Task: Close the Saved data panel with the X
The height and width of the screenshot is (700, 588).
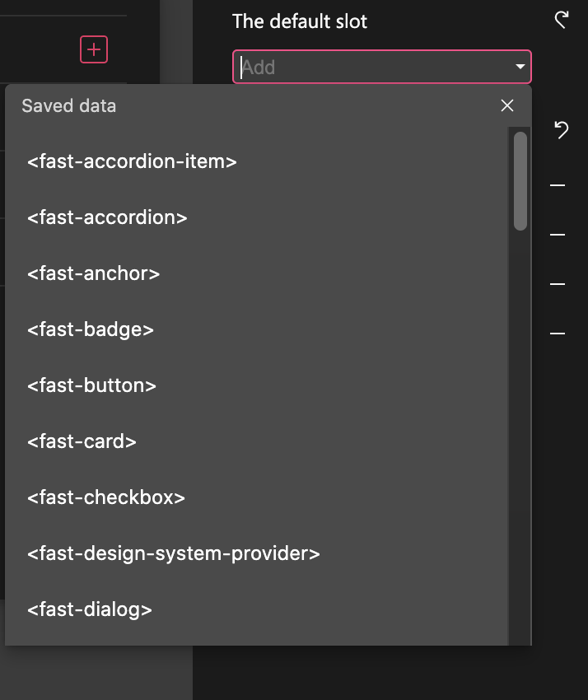Action: (506, 105)
